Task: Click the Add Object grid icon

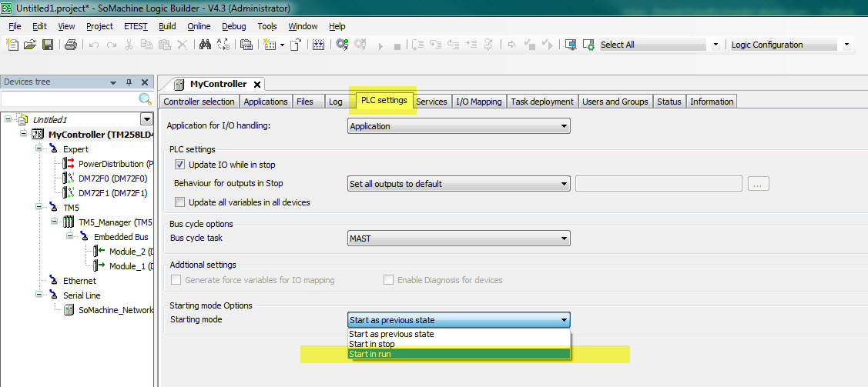Action: (x=270, y=45)
